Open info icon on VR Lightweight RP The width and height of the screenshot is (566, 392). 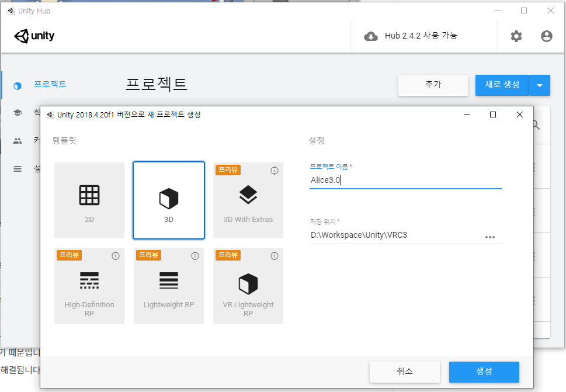[275, 256]
